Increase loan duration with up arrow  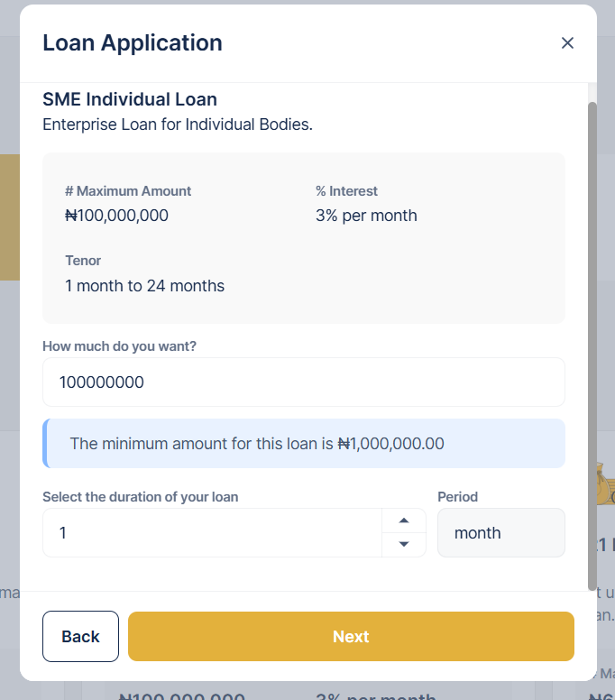tap(404, 520)
